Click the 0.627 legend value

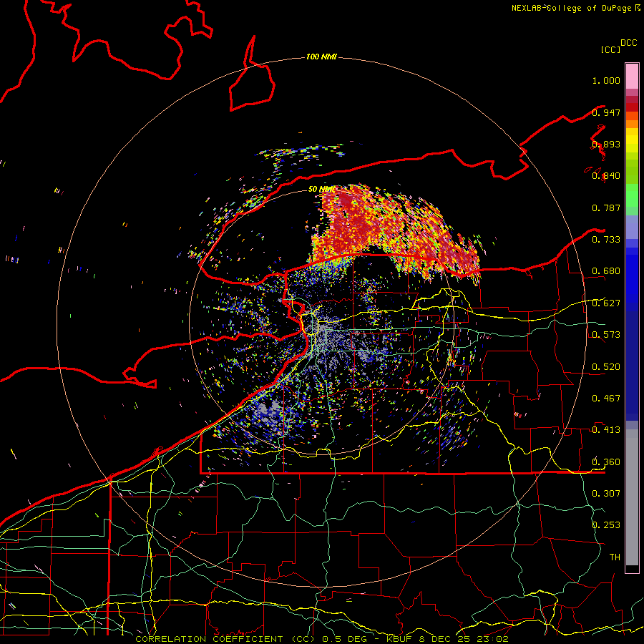[606, 303]
